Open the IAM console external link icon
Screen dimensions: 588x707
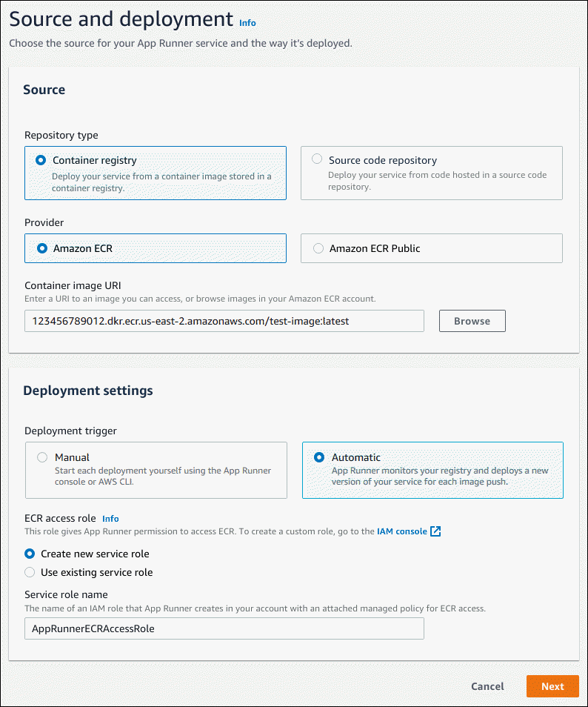tap(435, 531)
